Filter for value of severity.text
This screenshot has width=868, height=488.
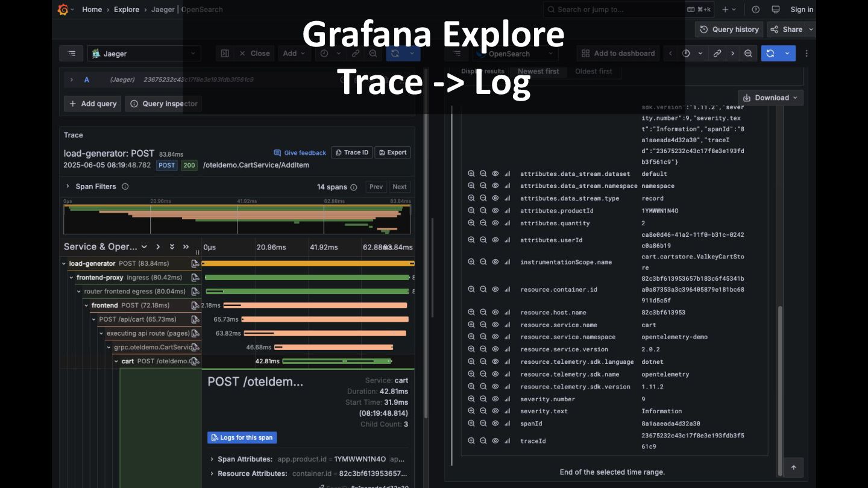pos(471,411)
